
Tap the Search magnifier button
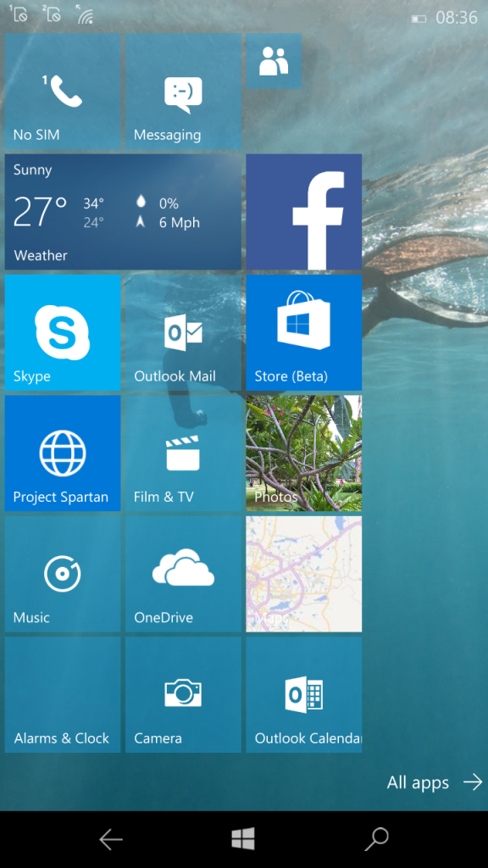pyautogui.click(x=377, y=840)
